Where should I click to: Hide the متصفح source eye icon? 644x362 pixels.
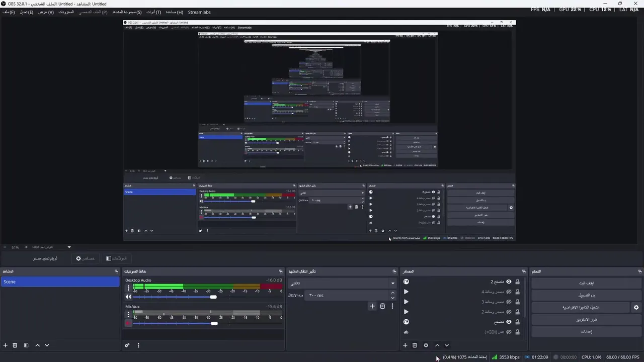click(x=509, y=322)
